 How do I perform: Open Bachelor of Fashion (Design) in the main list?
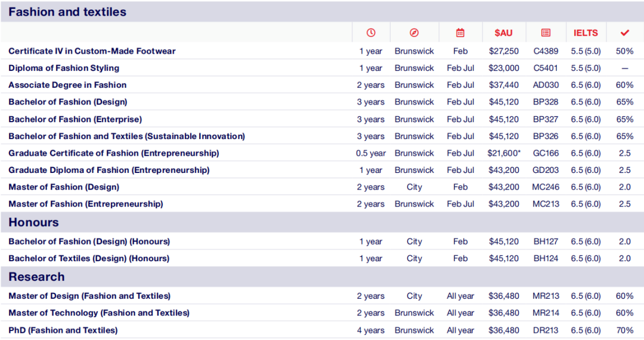68,102
